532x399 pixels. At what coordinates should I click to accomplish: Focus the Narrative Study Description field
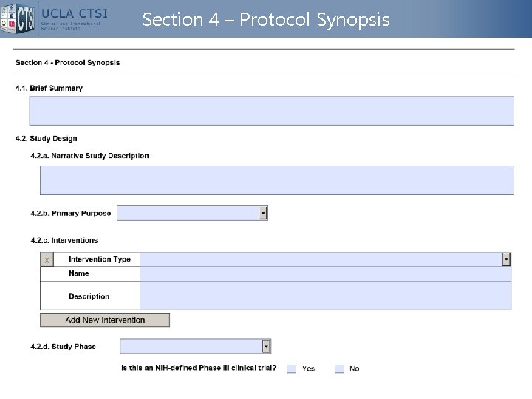(276, 180)
